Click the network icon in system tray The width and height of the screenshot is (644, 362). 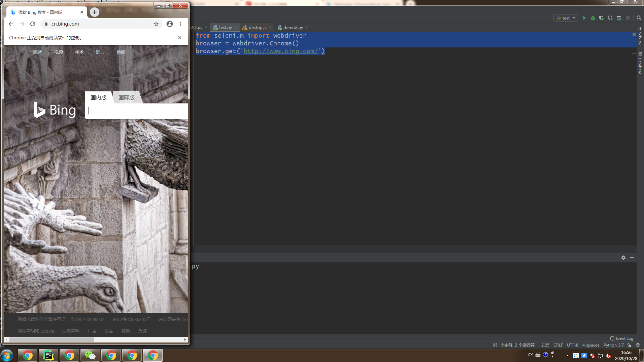(x=600, y=356)
